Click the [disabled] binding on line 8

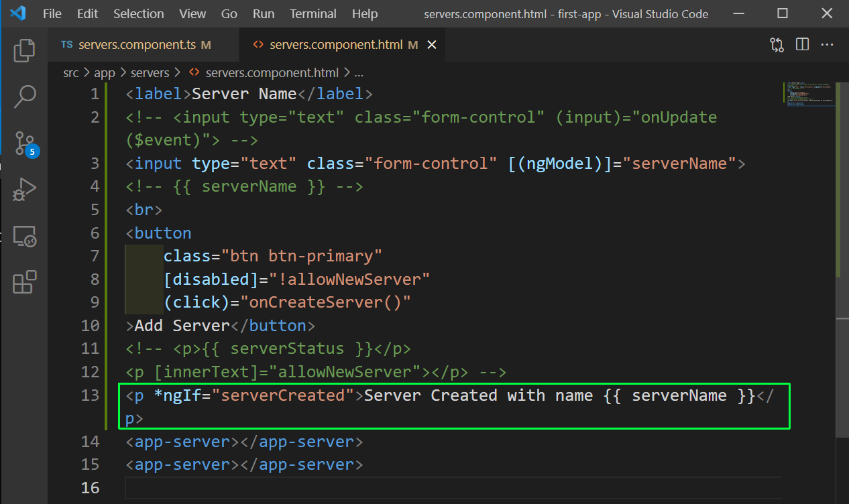pos(211,279)
